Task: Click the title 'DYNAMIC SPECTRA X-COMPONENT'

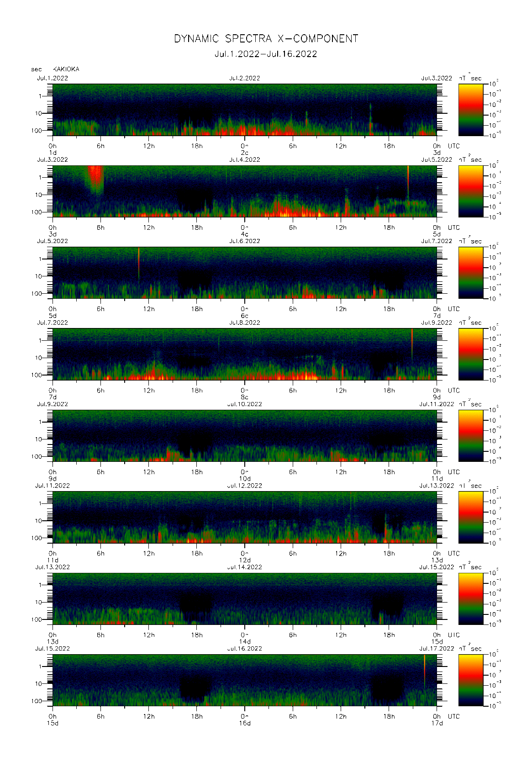Action: (x=266, y=39)
